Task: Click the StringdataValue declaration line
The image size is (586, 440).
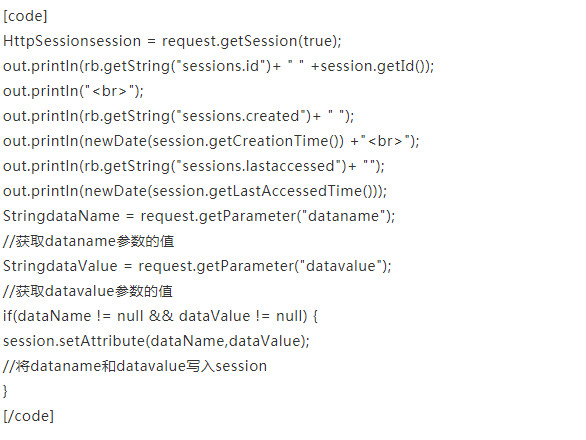Action: 197,267
